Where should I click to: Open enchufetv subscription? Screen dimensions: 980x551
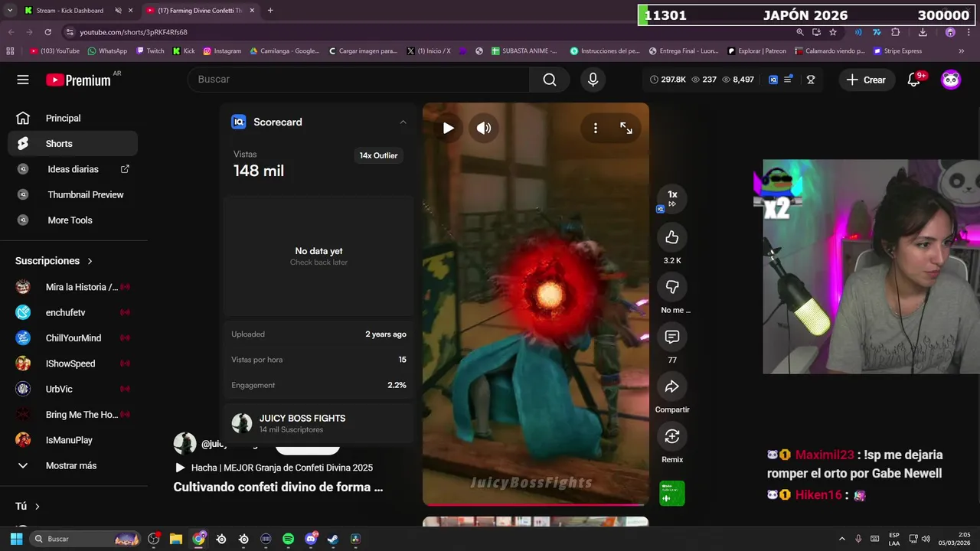pos(73,312)
